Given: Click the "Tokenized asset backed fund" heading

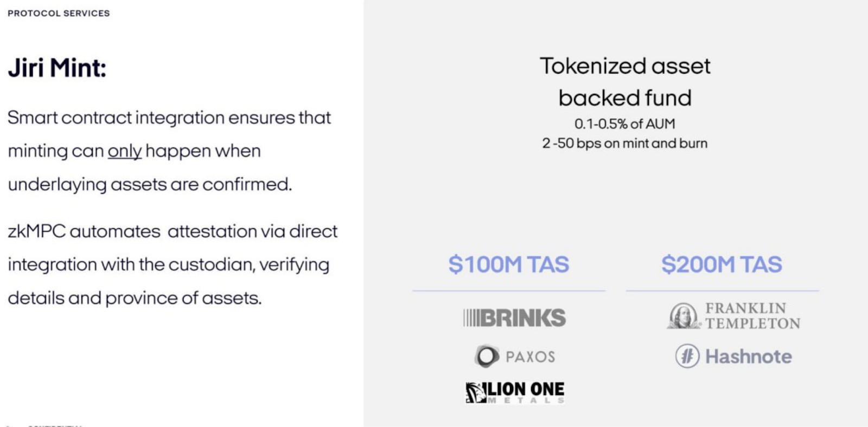Looking at the screenshot, I should click(625, 82).
